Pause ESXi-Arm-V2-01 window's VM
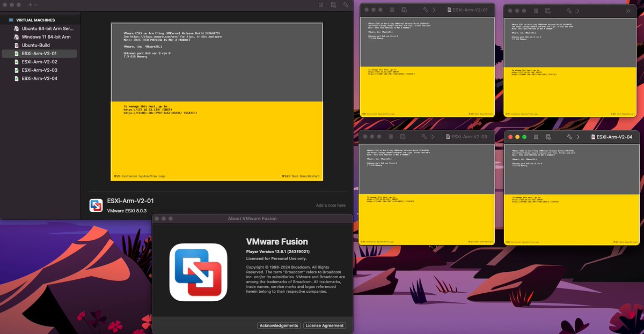This screenshot has height=334, width=644. [392, 10]
